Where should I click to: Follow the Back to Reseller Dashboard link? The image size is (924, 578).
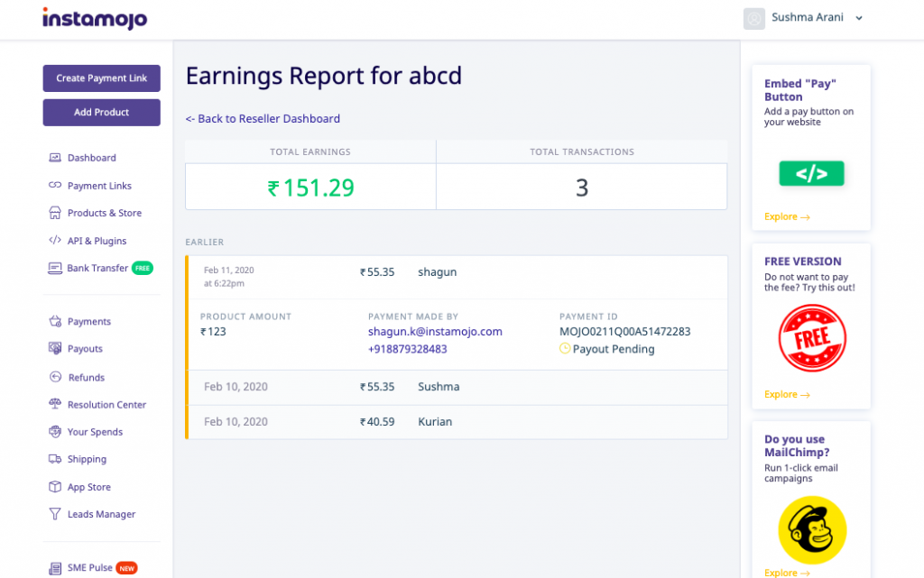click(x=263, y=119)
